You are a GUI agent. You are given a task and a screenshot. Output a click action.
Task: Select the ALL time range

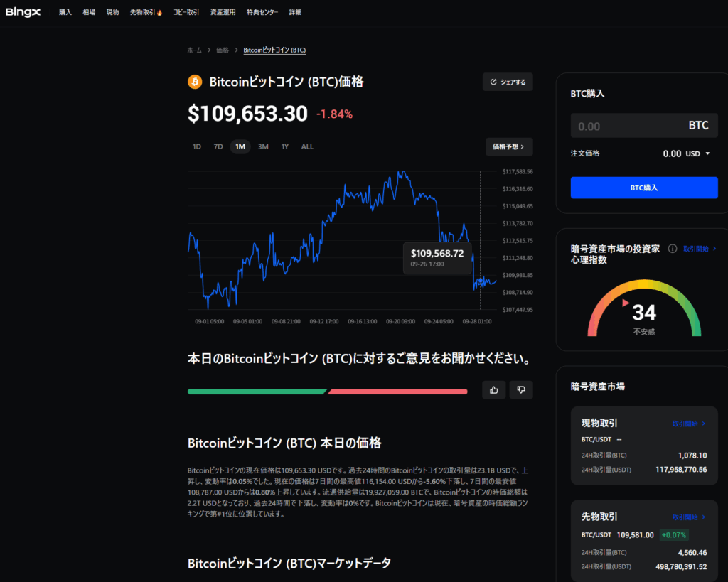coord(307,146)
